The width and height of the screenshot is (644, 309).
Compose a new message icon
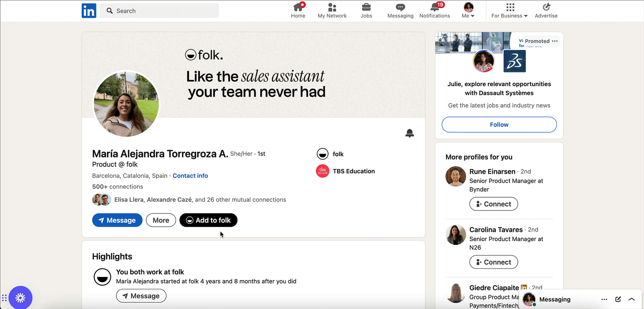tap(618, 299)
